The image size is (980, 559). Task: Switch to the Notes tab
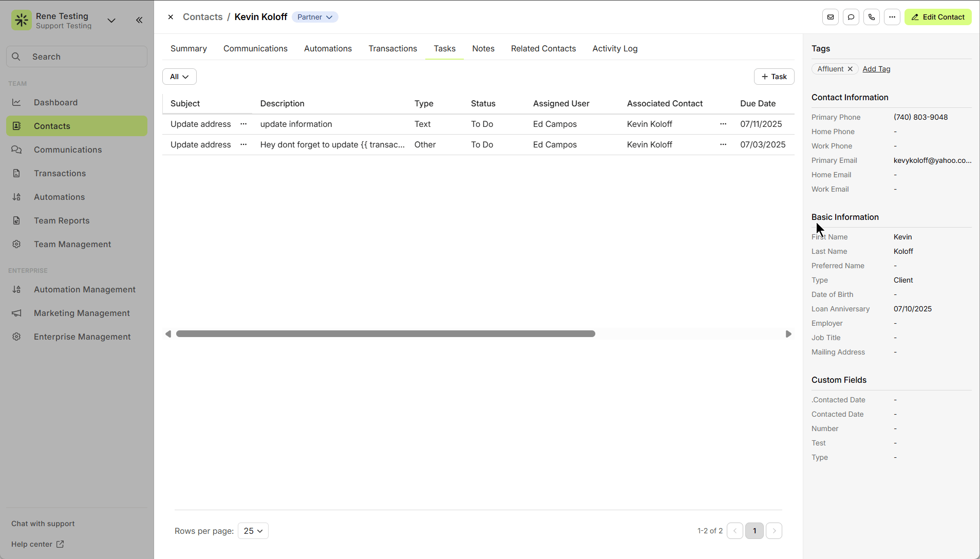[483, 48]
